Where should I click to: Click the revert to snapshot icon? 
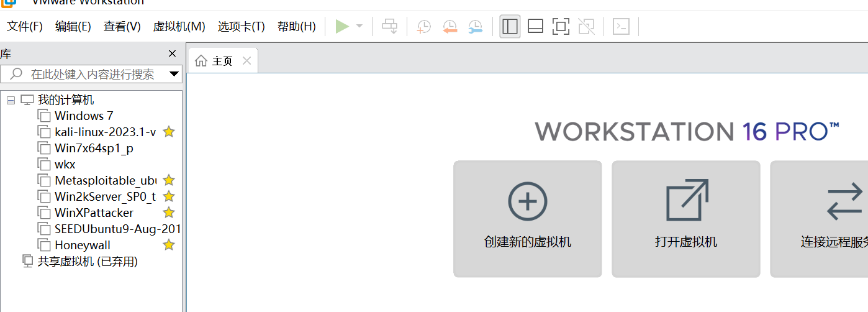click(x=450, y=27)
